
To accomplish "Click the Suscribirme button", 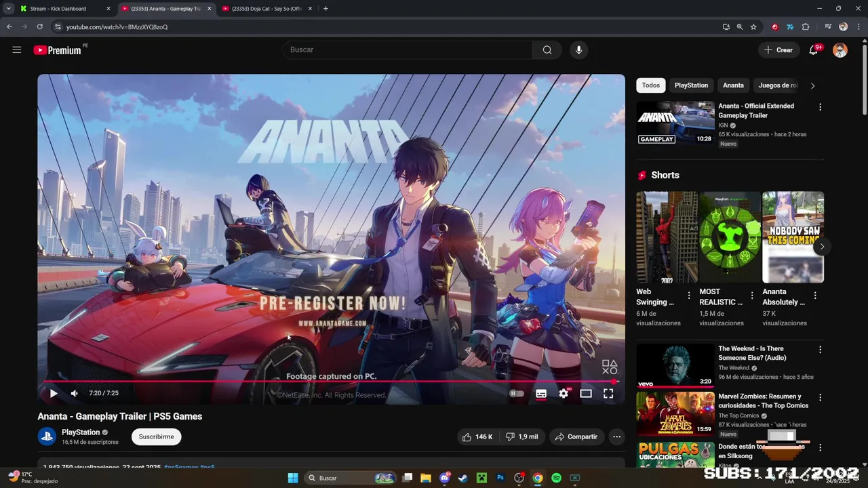I will [x=156, y=437].
